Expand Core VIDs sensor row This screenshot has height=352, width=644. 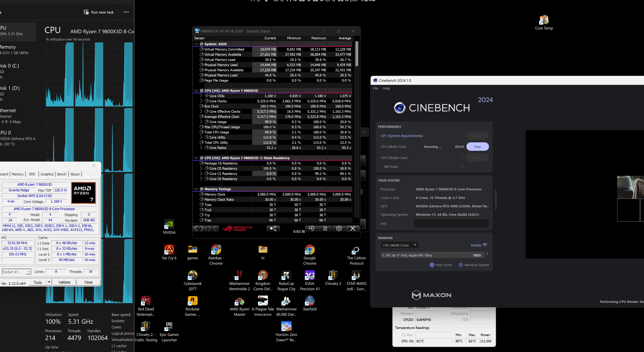(x=201, y=96)
